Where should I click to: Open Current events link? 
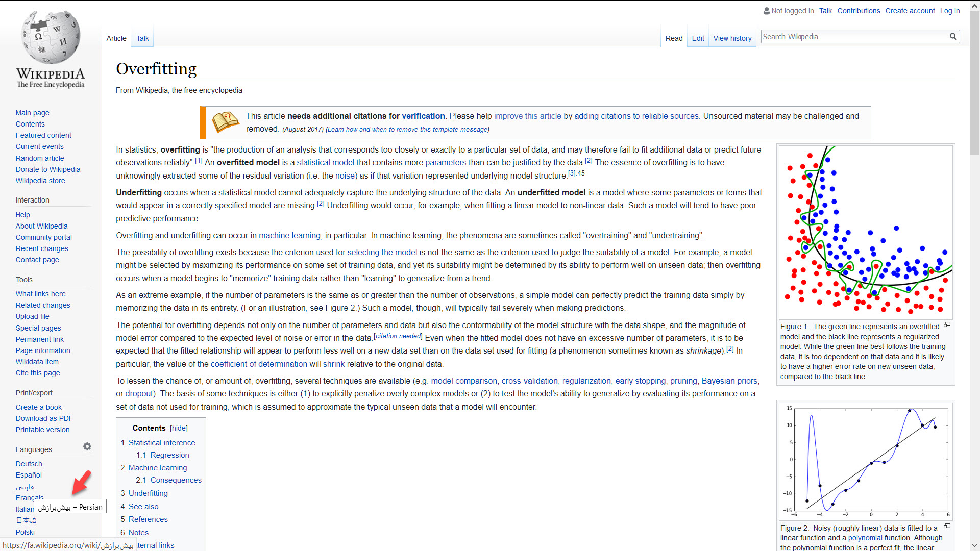point(39,146)
